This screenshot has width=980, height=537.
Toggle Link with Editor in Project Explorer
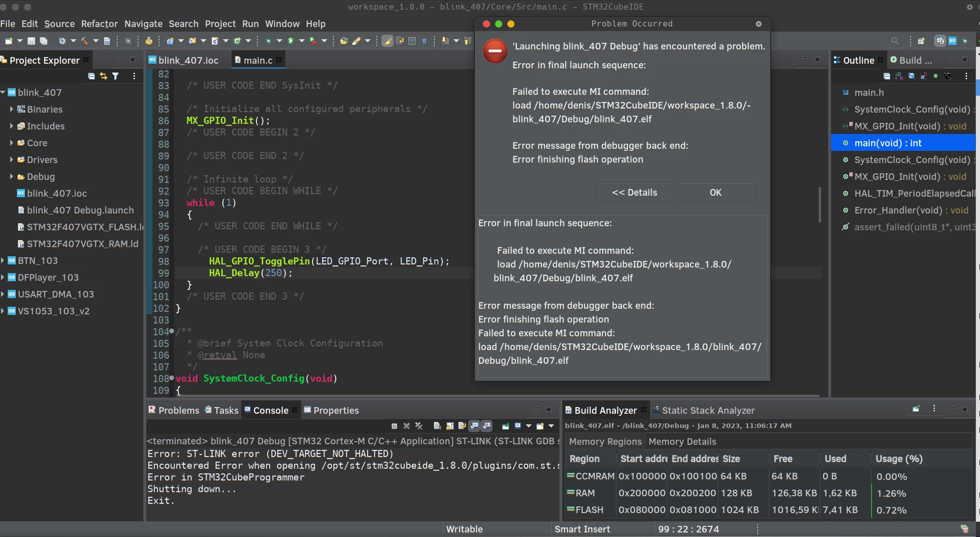(104, 76)
